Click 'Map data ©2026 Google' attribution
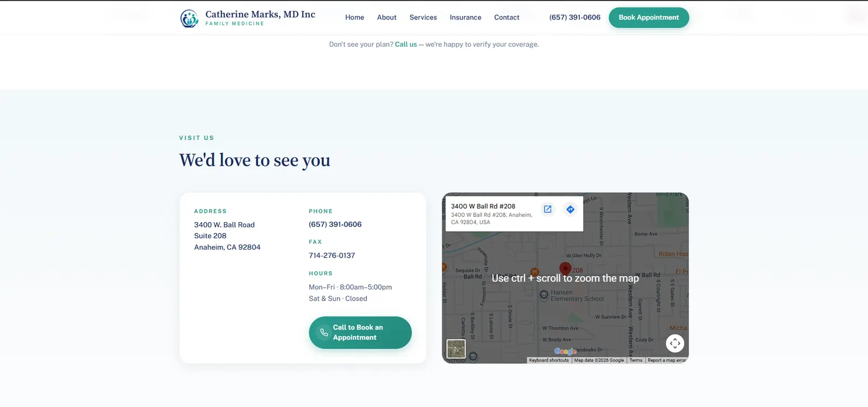The width and height of the screenshot is (868, 407). [x=599, y=360]
